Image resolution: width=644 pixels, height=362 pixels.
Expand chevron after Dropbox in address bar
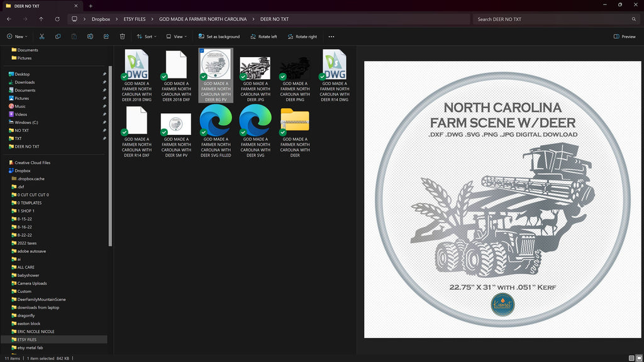pos(116,19)
